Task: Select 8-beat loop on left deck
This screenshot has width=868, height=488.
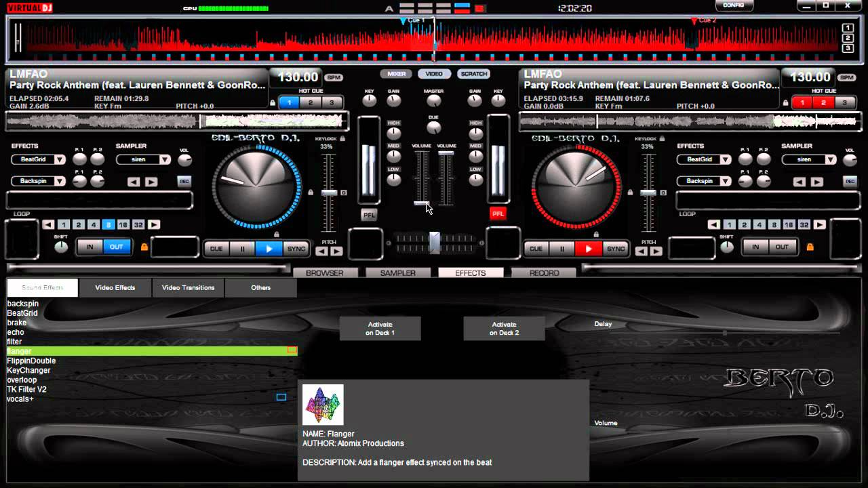Action: click(x=108, y=225)
